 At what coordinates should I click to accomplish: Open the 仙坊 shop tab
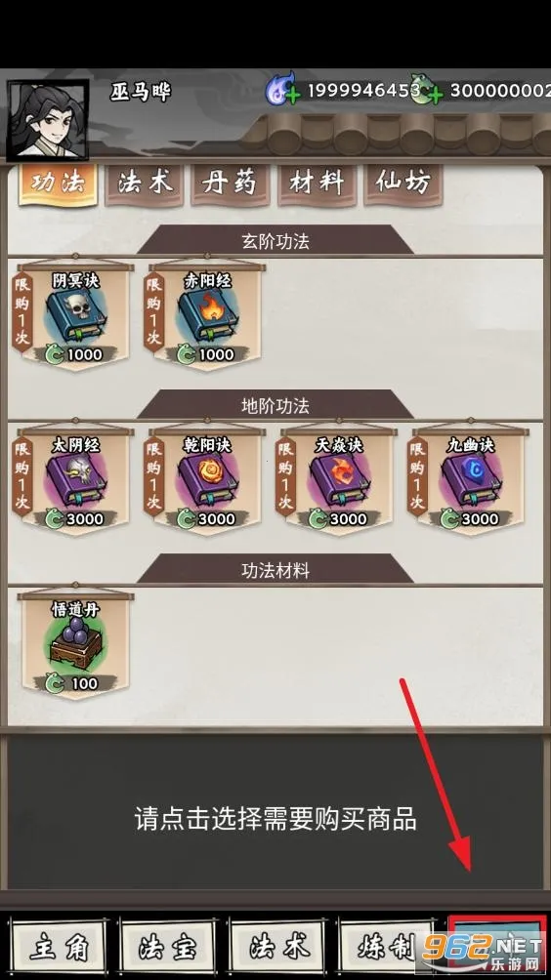(403, 184)
